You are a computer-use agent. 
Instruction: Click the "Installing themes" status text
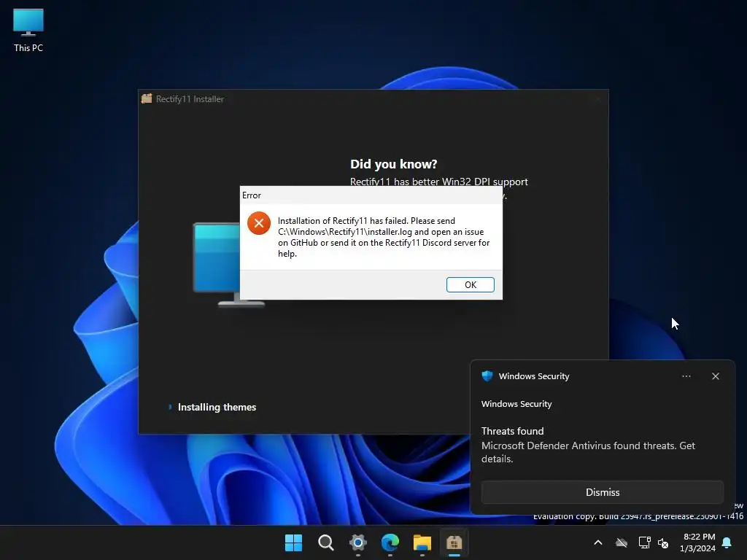coord(217,407)
